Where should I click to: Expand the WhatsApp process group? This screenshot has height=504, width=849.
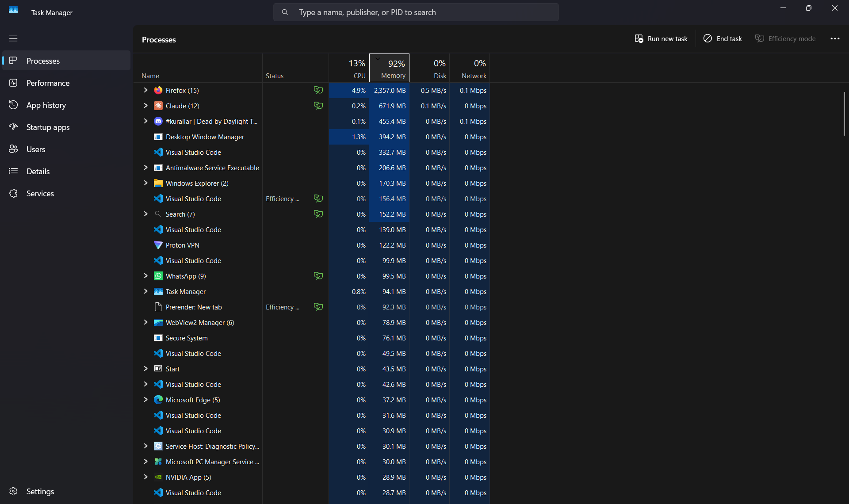[x=145, y=276]
